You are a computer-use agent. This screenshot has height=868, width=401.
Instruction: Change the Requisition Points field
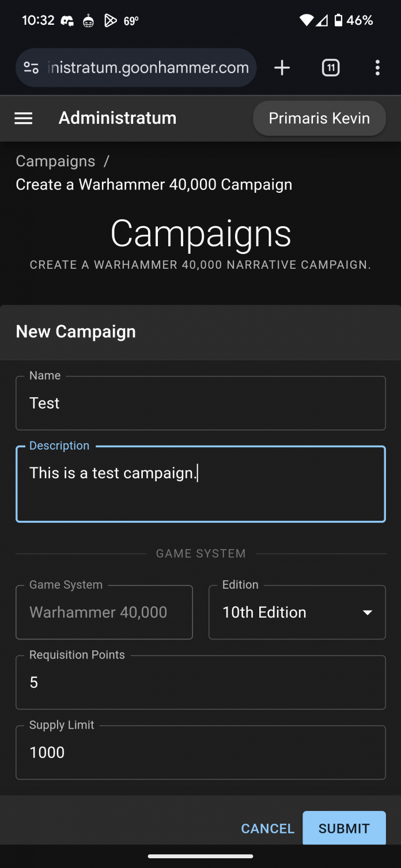[x=200, y=682]
